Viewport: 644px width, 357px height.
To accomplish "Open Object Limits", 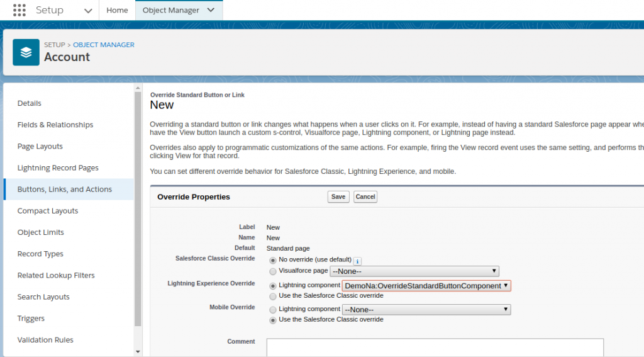I will click(41, 232).
